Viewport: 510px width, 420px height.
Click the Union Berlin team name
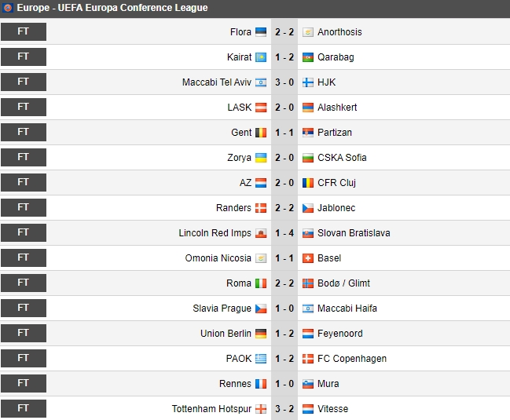(226, 334)
